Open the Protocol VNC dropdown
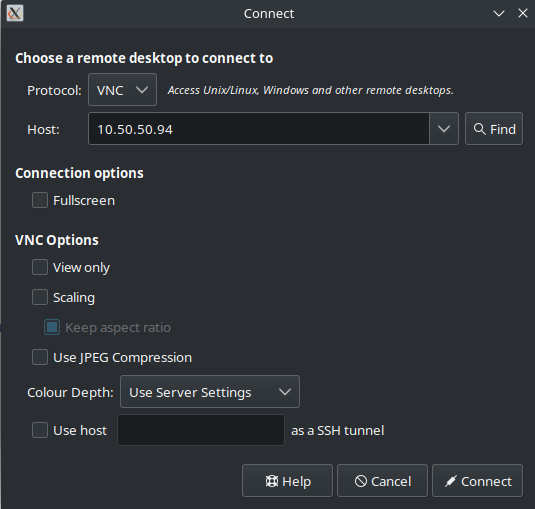The width and height of the screenshot is (535, 509). pyautogui.click(x=122, y=90)
